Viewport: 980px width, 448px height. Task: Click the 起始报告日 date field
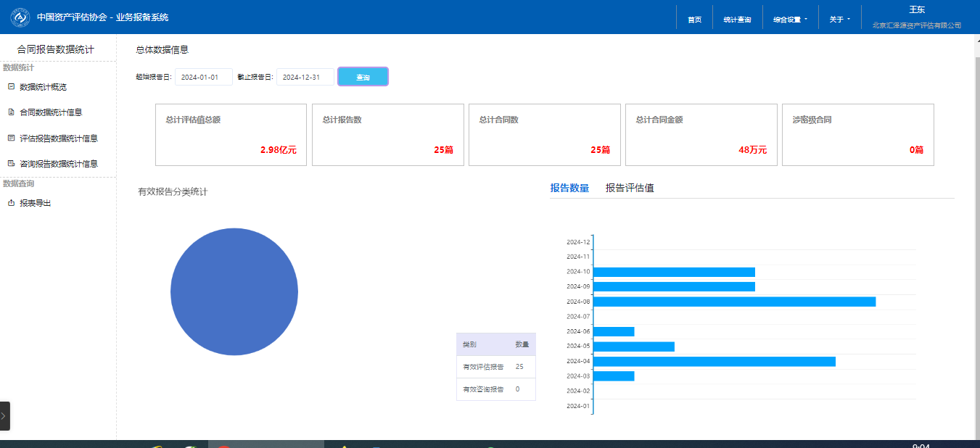(x=203, y=77)
